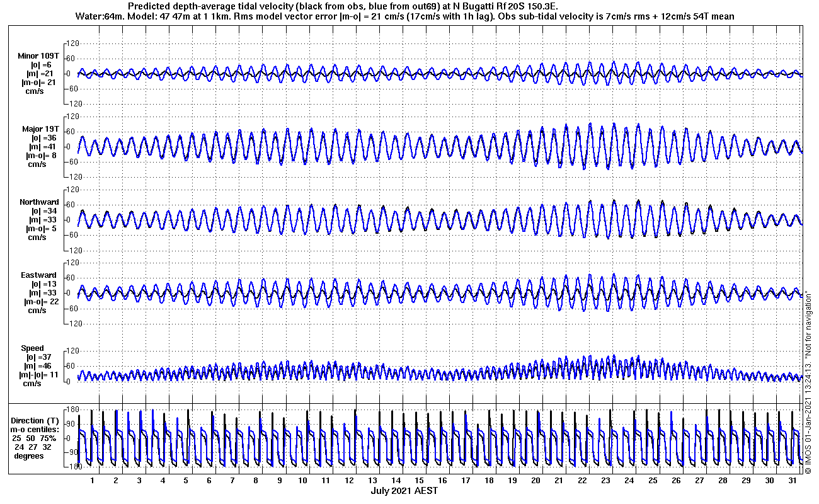Click '|m| =33' in the Northward panel
The width and height of the screenshot is (819, 504).
pyautogui.click(x=42, y=220)
